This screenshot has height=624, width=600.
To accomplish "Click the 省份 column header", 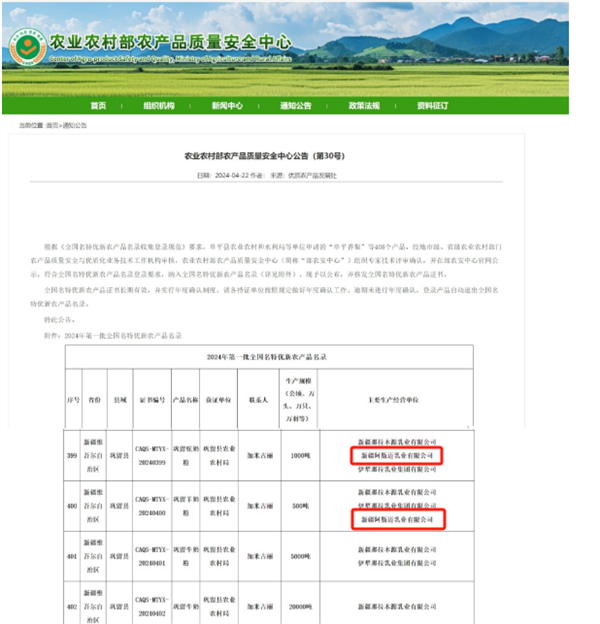I will tap(94, 400).
